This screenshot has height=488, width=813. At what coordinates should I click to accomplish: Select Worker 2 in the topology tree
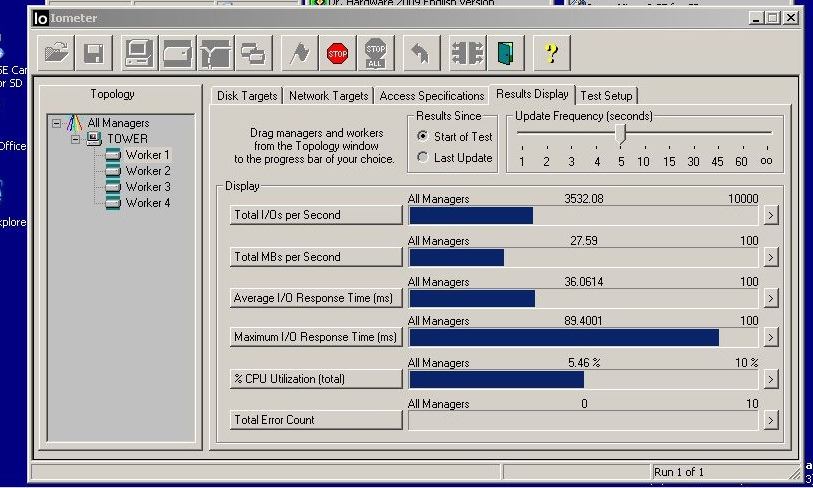pos(148,171)
